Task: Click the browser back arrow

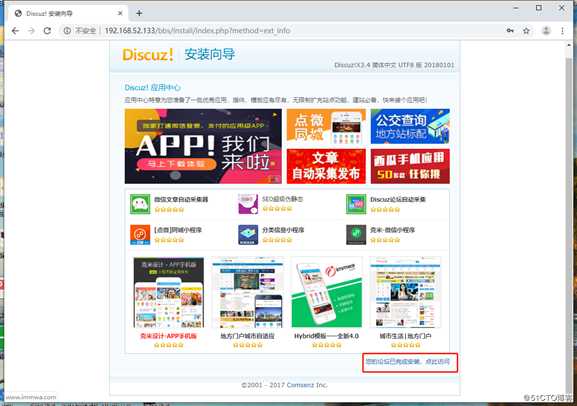Action: coord(15,31)
